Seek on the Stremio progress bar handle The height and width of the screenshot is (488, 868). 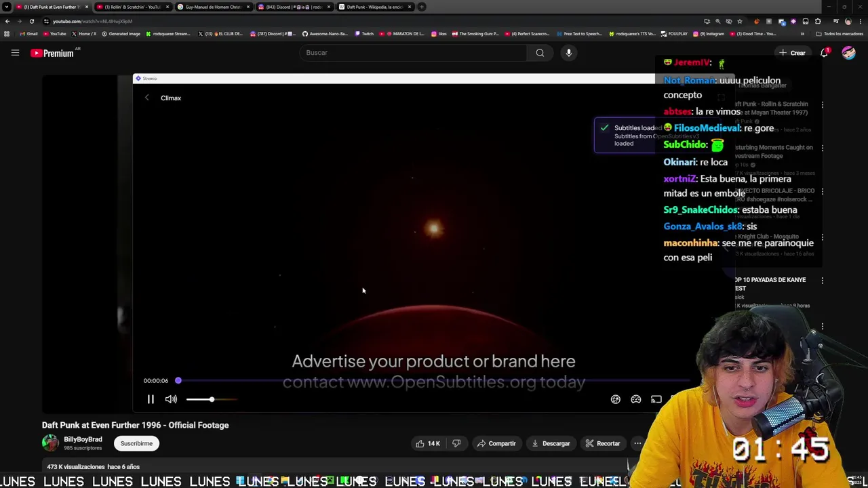click(x=178, y=380)
